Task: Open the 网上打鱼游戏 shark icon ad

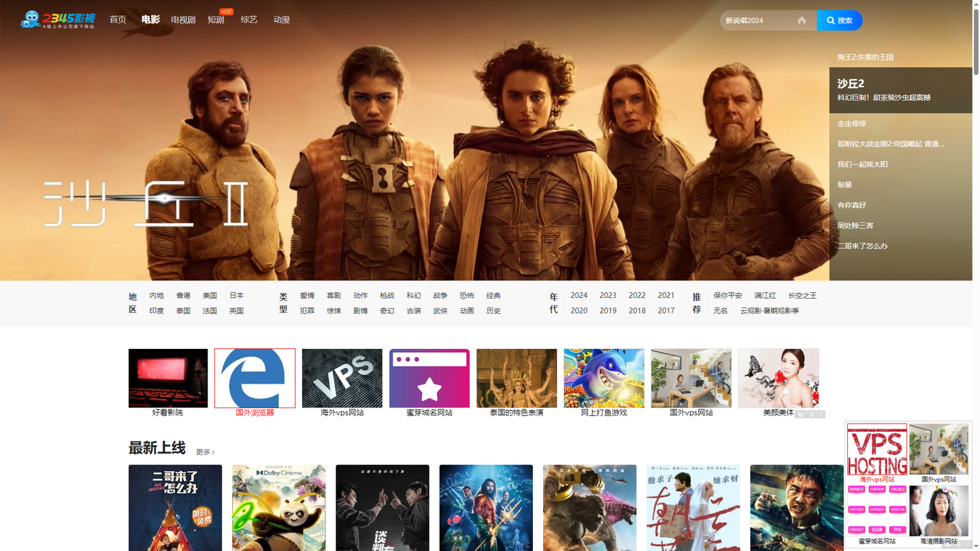Action: pos(604,378)
